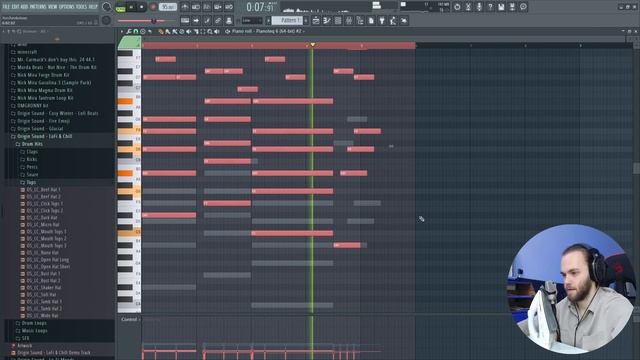This screenshot has height=360, width=640.
Task: Click the link controllers chain icon
Action: coord(218,20)
